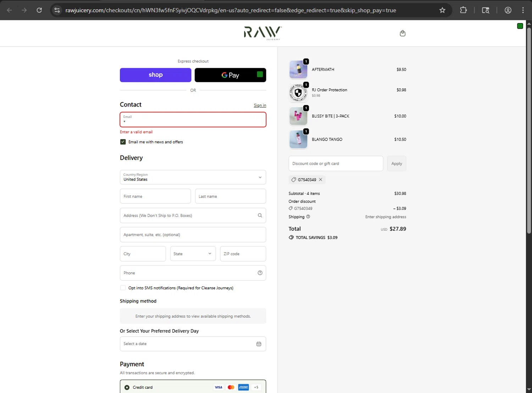
Task: Click the Total amount $27.89
Action: coord(398,229)
